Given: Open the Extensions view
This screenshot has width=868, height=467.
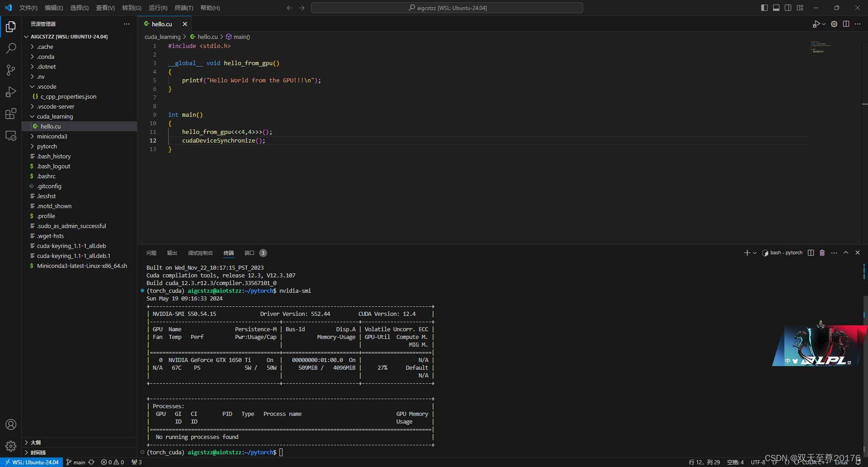Looking at the screenshot, I should coord(10,114).
